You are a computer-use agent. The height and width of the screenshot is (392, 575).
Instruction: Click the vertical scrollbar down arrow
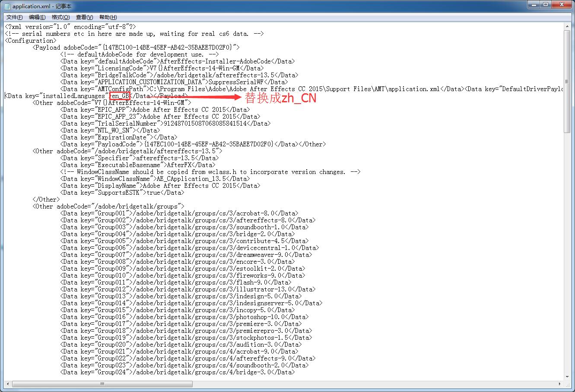[568, 376]
